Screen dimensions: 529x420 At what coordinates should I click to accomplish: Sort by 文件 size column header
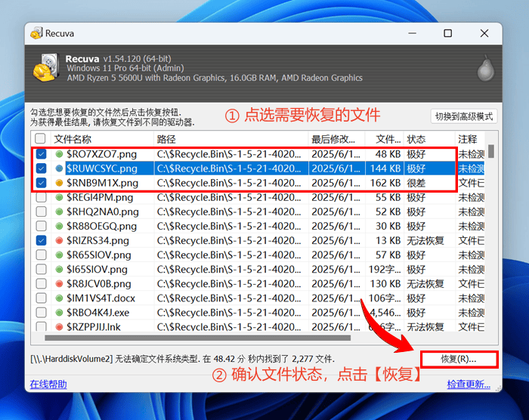tap(385, 139)
